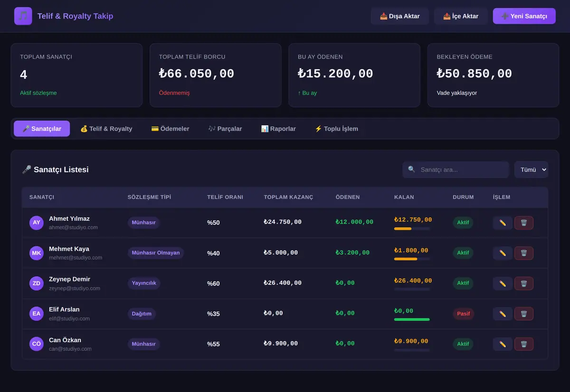570x392 pixels.
Task: Click the green progress bar for Elif Arslan
Action: click(x=412, y=320)
